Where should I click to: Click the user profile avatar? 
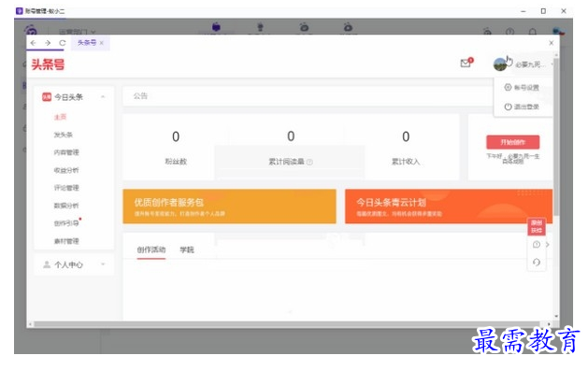(500, 64)
